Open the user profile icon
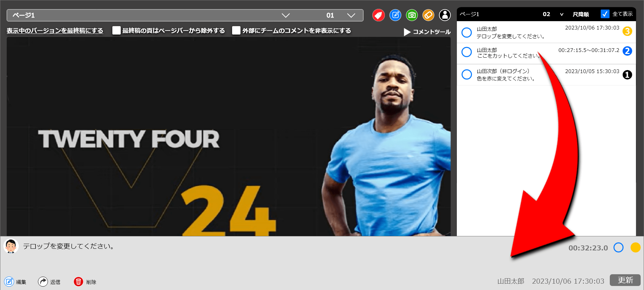 [x=445, y=15]
